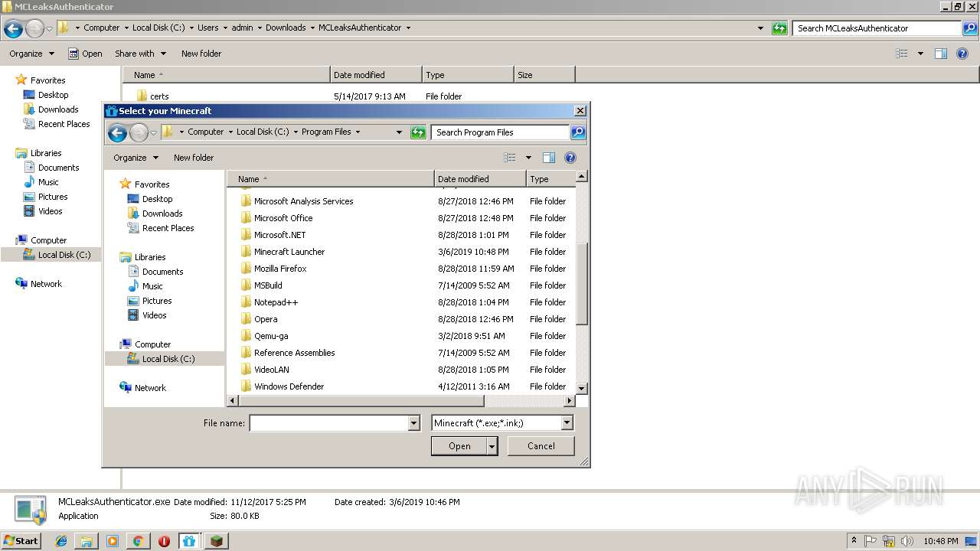980x551 pixels.
Task: Sort dialog list by Name column
Action: pyautogui.click(x=331, y=179)
